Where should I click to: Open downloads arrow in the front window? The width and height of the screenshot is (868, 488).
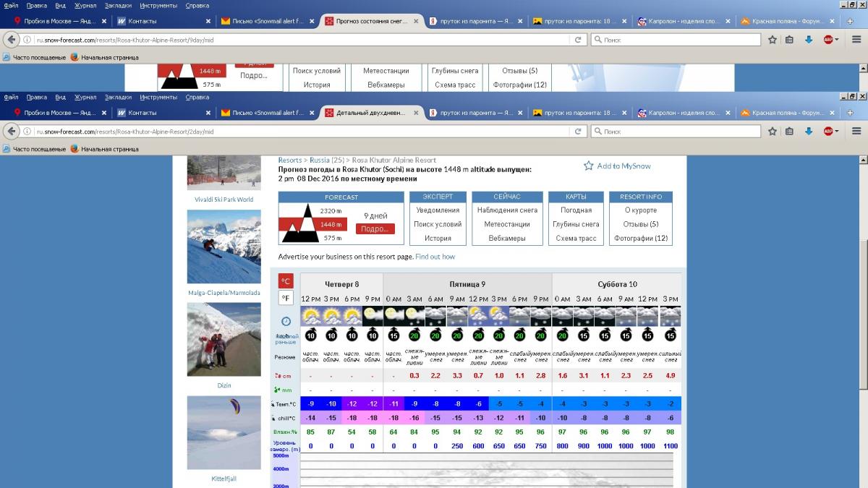(x=809, y=132)
